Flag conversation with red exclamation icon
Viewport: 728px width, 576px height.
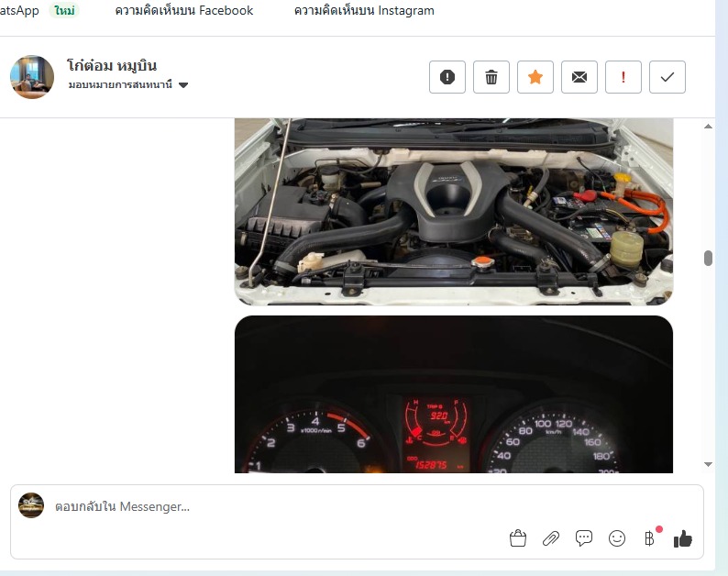623,77
